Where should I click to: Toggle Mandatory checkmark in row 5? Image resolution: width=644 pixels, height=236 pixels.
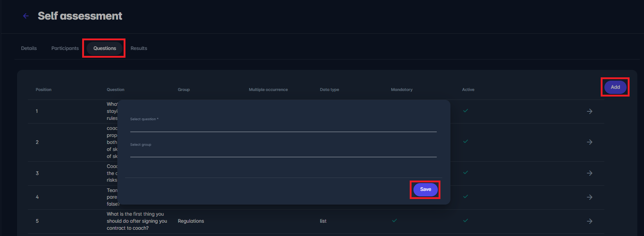click(395, 220)
